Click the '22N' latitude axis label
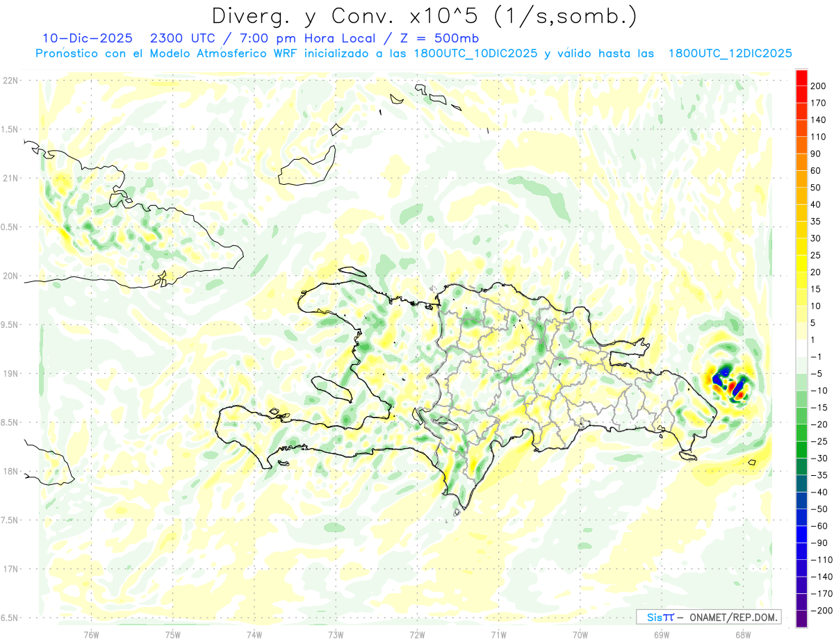The height and width of the screenshot is (644, 834). tap(10, 81)
